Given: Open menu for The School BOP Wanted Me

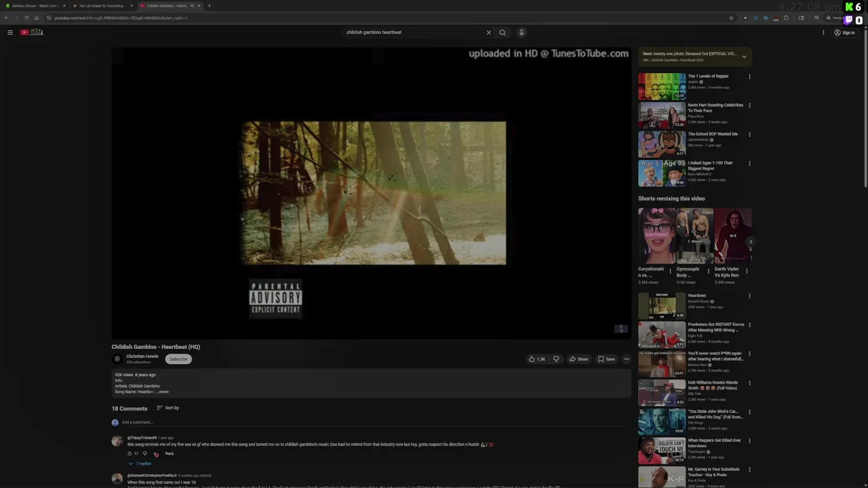Looking at the screenshot, I should click(749, 134).
